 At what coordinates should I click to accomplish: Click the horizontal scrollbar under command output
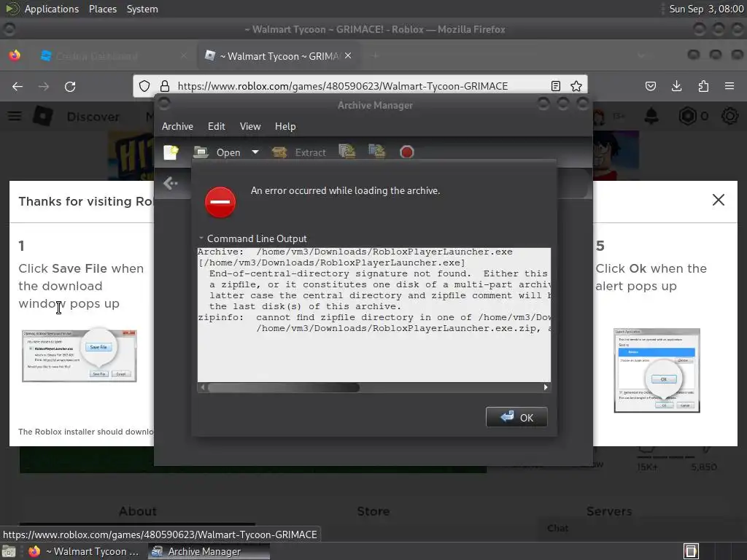tap(374, 387)
